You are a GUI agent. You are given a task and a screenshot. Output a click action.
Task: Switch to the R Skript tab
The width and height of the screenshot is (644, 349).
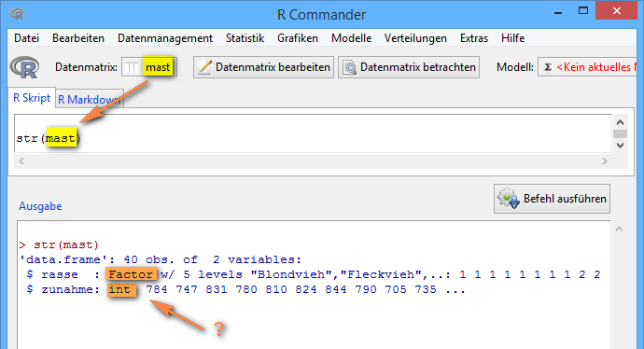point(32,98)
